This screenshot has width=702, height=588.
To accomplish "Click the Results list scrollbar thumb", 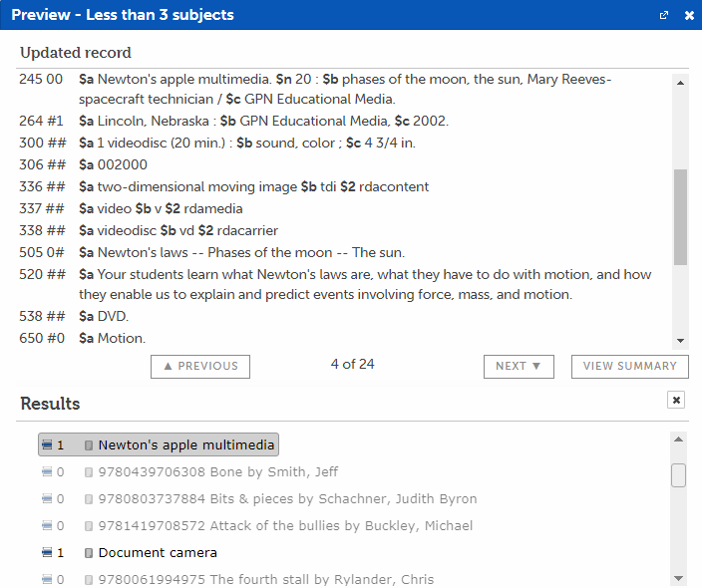I will pos(678,475).
